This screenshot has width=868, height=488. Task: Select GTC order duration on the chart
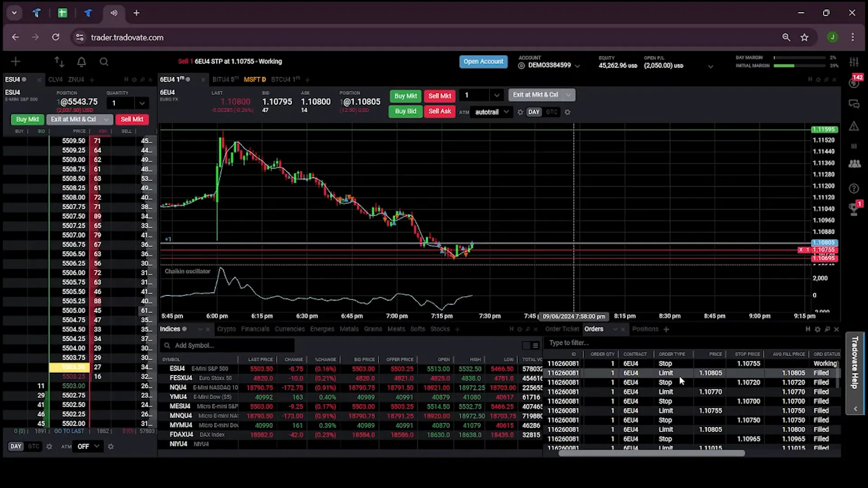552,112
